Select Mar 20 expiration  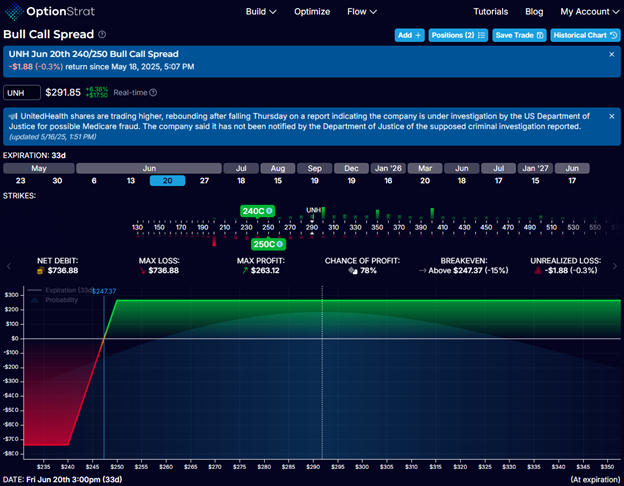click(x=425, y=181)
